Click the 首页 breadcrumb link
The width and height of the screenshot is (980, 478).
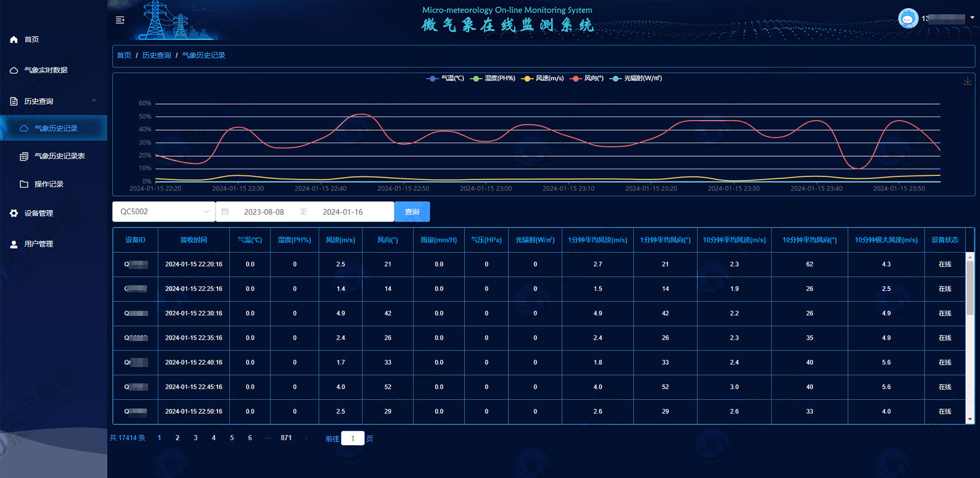(124, 55)
